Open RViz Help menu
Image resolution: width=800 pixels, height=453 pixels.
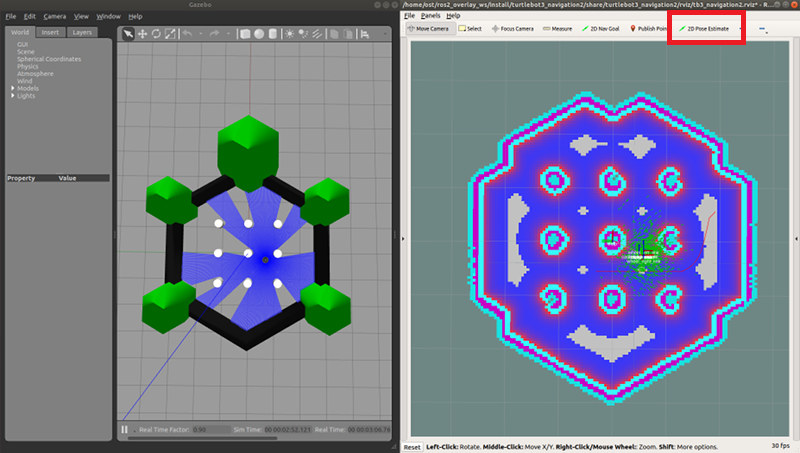click(453, 16)
